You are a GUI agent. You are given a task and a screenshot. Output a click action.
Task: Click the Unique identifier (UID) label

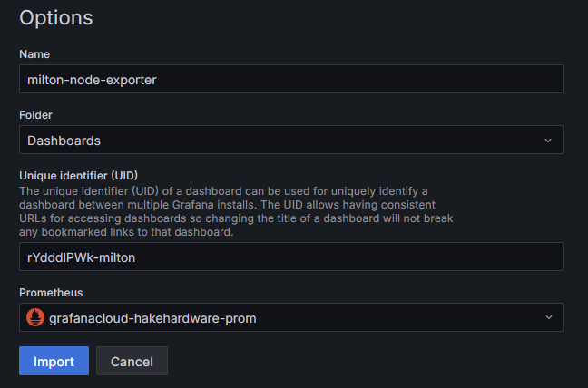point(78,175)
